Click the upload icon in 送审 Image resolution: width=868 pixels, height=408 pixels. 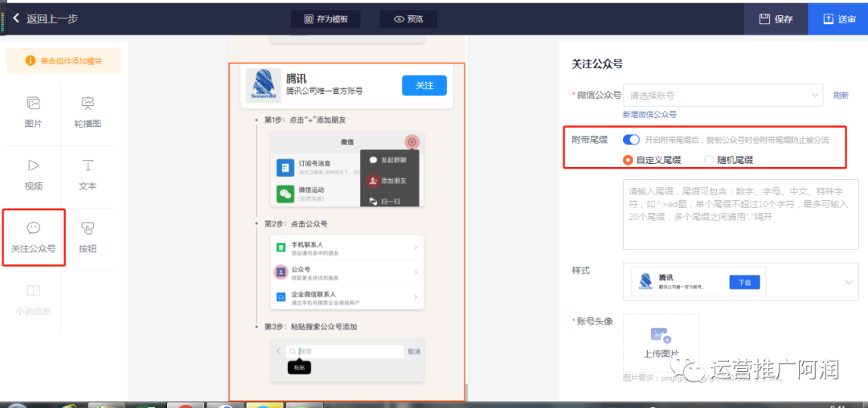point(828,18)
